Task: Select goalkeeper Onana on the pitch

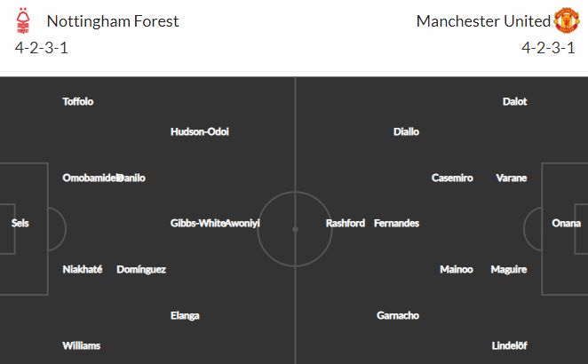Action: pyautogui.click(x=567, y=223)
